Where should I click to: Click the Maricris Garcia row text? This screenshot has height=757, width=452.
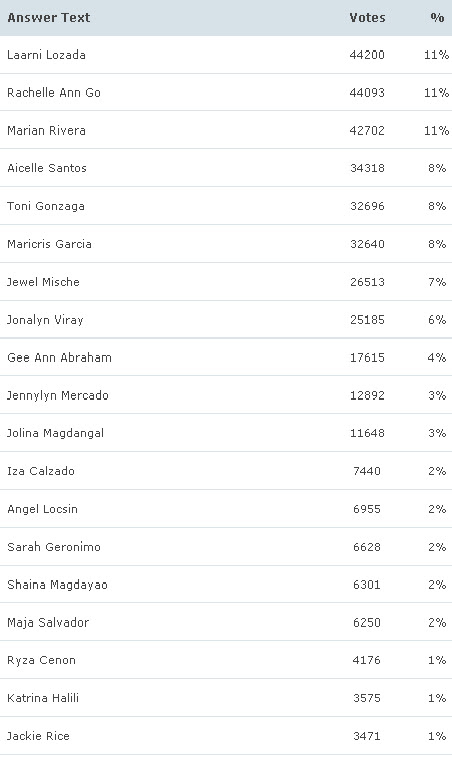(49, 244)
